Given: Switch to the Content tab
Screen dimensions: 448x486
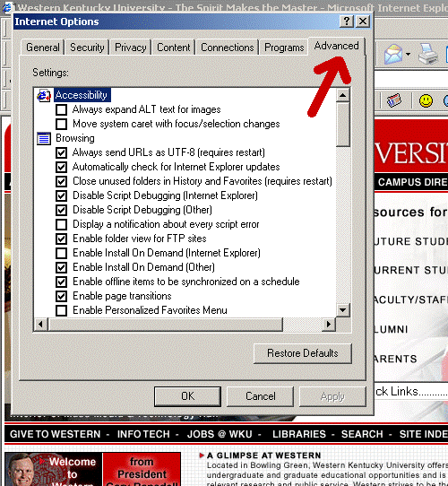Looking at the screenshot, I should pos(174,48).
